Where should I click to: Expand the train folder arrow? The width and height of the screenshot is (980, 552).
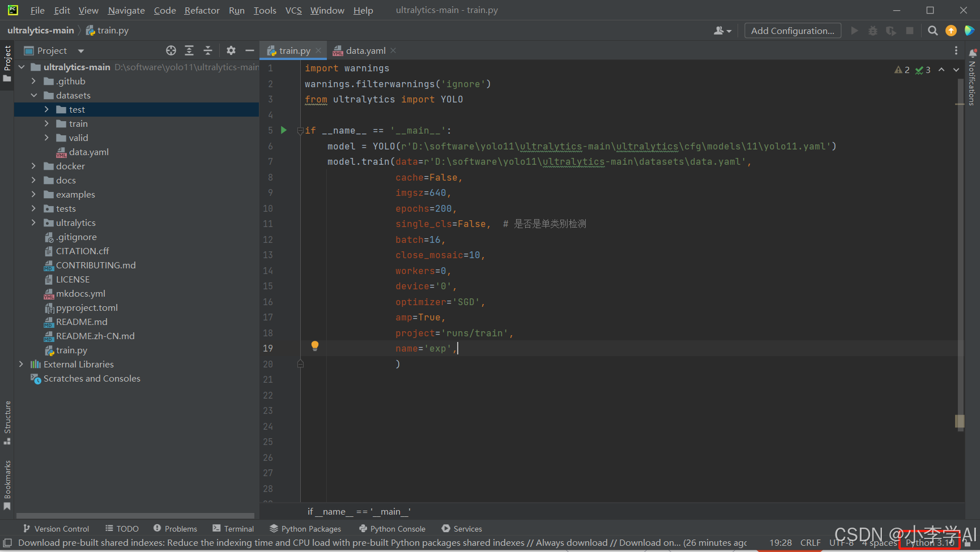46,123
